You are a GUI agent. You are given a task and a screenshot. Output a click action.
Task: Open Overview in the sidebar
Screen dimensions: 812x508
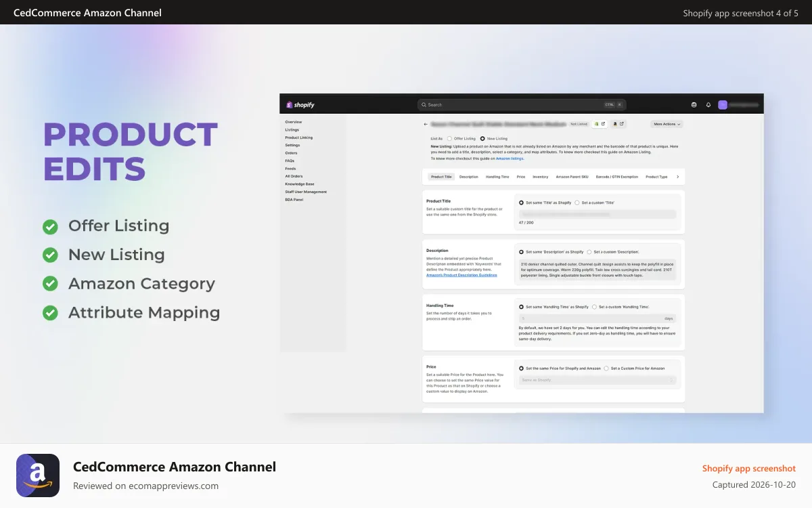(294, 122)
